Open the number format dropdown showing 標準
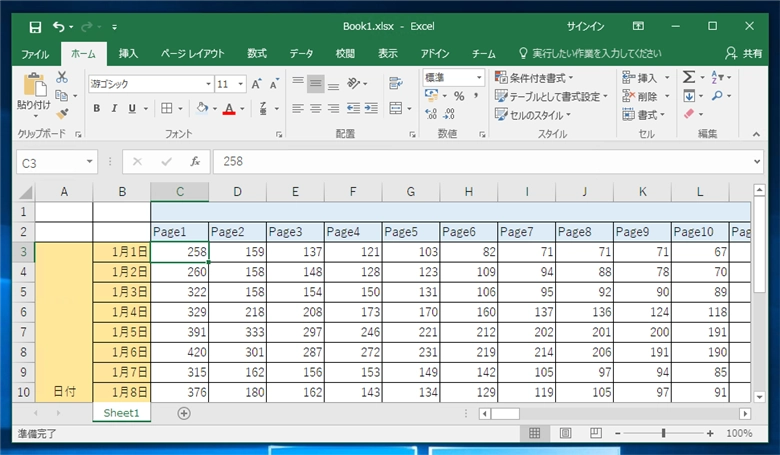This screenshot has width=780, height=455. pyautogui.click(x=479, y=78)
